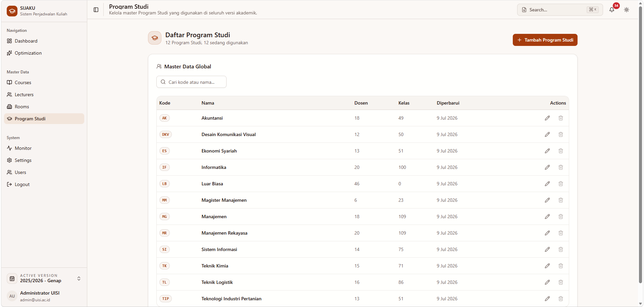
Task: Delete Teknologi Industri Pertanian row
Action: coord(561,299)
